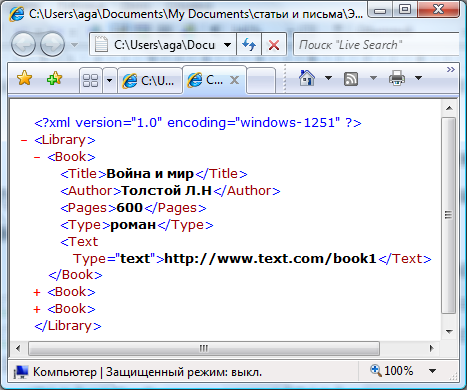Click the URL http://www.text.com/book1
This screenshot has height=390, width=467.
(270, 258)
